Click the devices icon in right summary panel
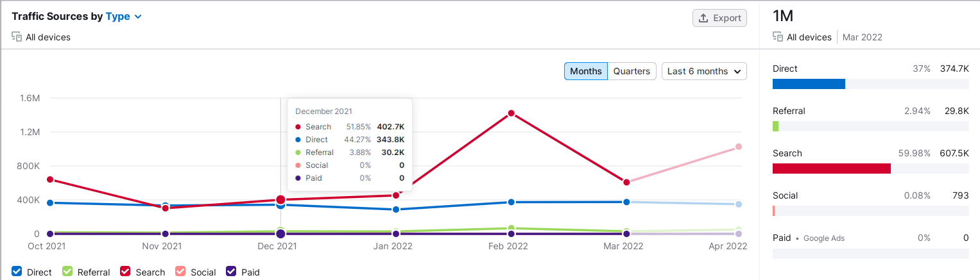 pos(778,37)
